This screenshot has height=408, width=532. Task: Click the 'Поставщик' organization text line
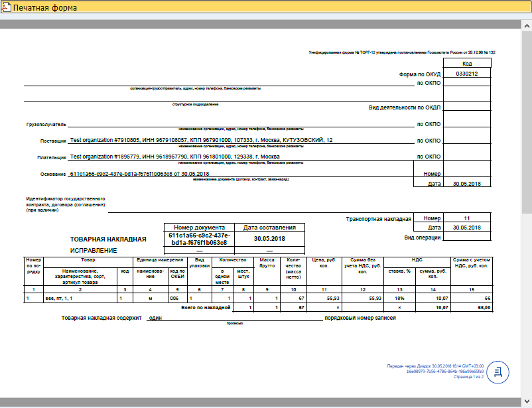(x=202, y=140)
